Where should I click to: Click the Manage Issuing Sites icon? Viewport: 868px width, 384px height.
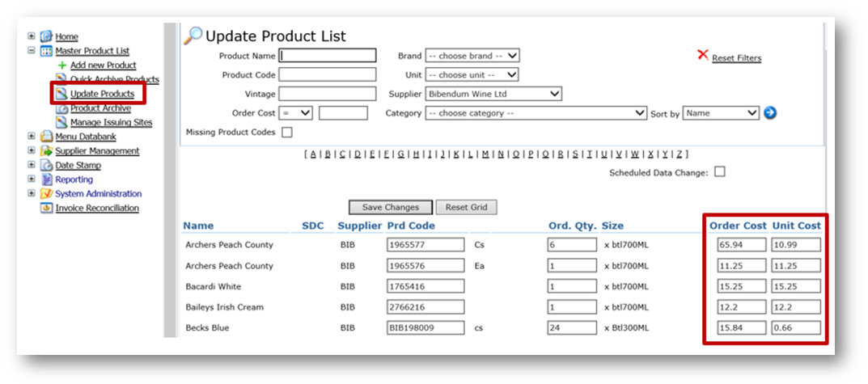click(61, 122)
